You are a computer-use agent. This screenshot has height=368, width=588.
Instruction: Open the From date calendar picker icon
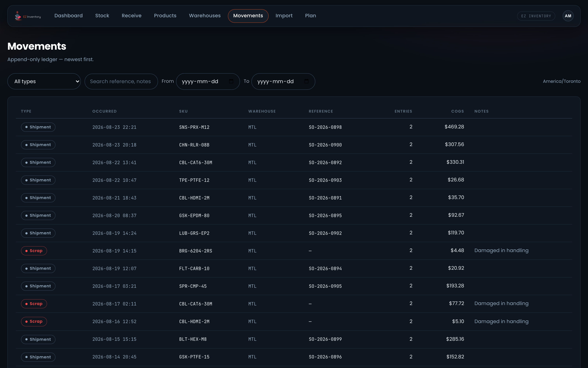pos(231,81)
